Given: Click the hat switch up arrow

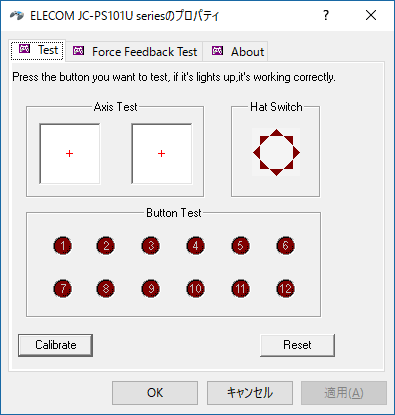Looking at the screenshot, I should (x=276, y=133).
